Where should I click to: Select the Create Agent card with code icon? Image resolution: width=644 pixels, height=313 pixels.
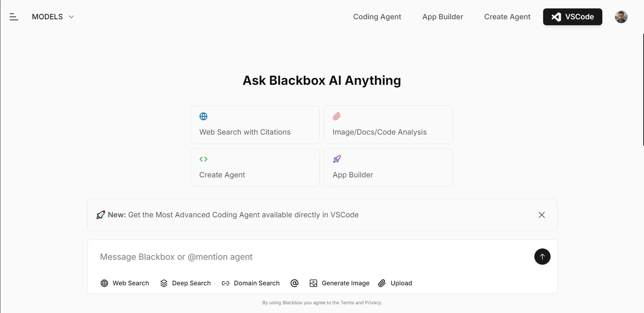pos(255,168)
